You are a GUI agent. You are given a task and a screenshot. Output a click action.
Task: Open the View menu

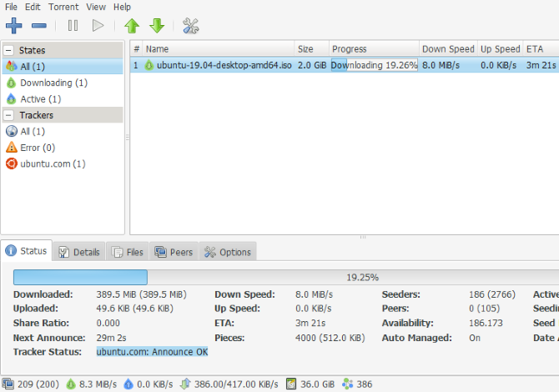click(96, 7)
